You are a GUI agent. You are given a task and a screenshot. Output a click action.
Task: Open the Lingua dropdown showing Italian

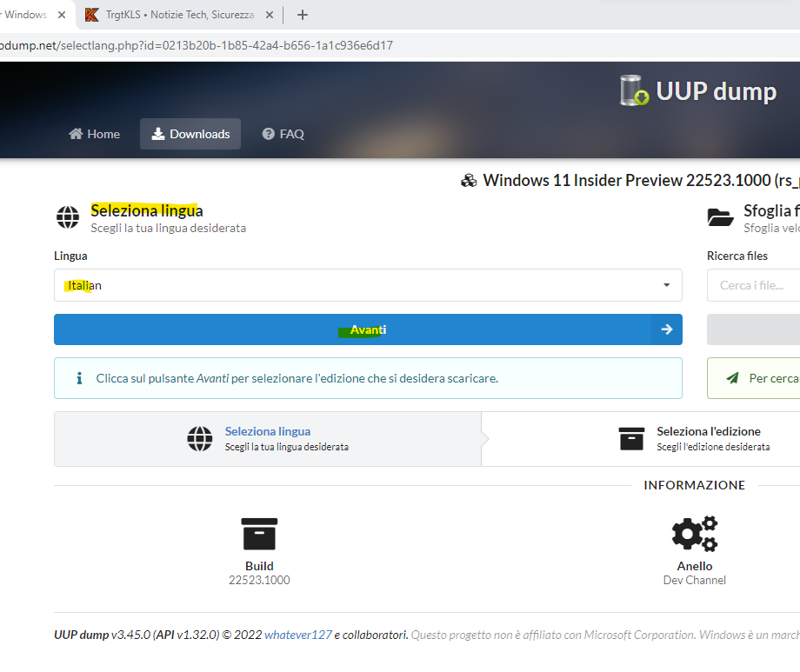click(367, 285)
